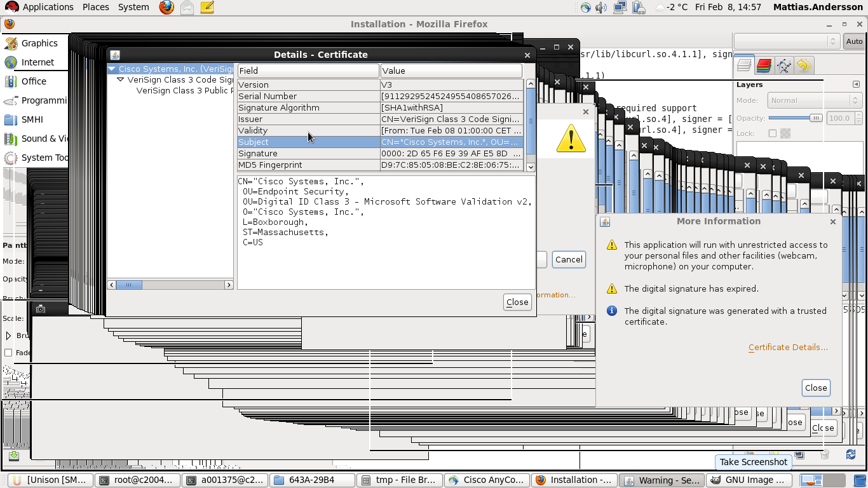
Task: Click the Java icon in Details - Certificate titlebar
Action: pos(115,55)
